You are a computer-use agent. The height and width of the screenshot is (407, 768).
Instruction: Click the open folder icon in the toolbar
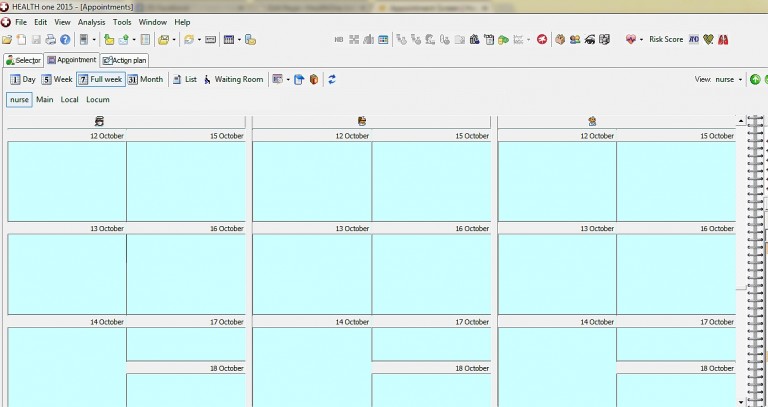[7, 40]
